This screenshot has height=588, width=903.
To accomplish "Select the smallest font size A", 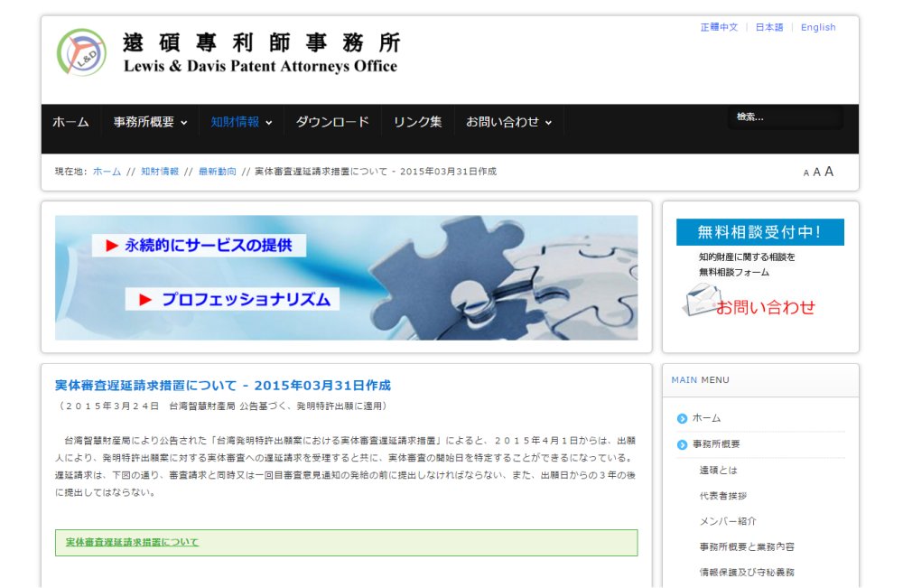I will click(805, 173).
